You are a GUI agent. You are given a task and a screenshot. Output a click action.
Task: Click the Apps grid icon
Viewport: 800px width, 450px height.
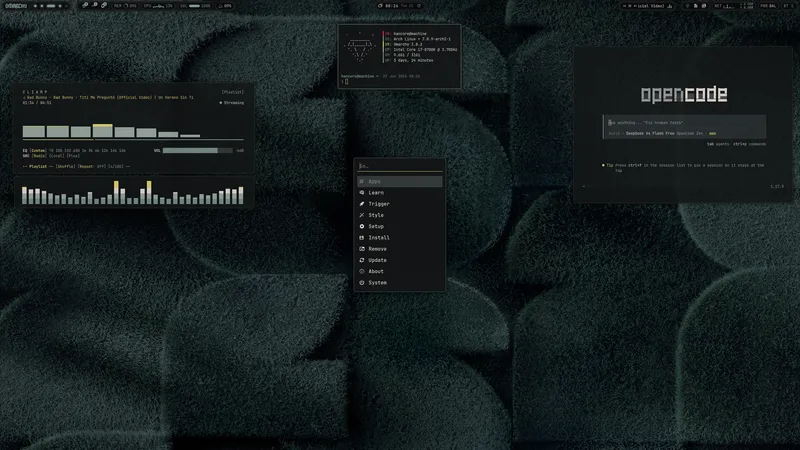[x=362, y=181]
